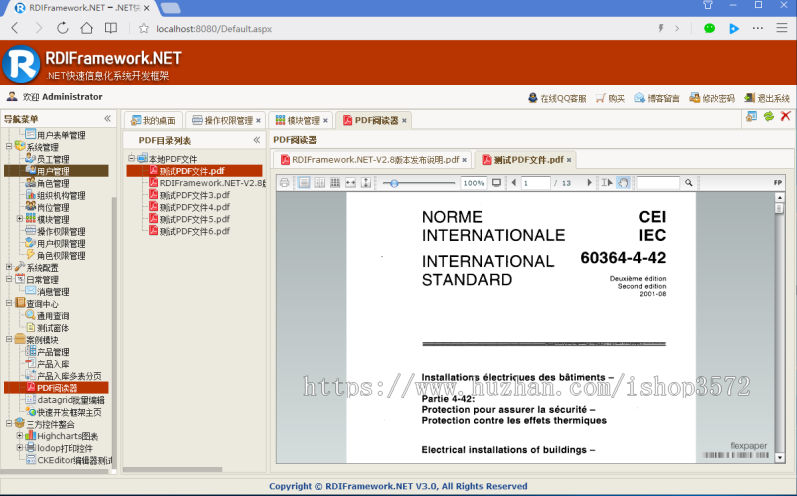The width and height of the screenshot is (797, 496).
Task: Collapse the 日常管理 tree node
Action: click(9, 279)
